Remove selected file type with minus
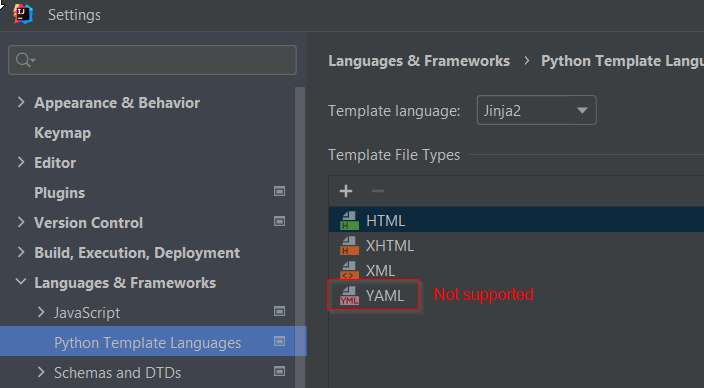Screen dimensions: 704x388 coord(378,191)
